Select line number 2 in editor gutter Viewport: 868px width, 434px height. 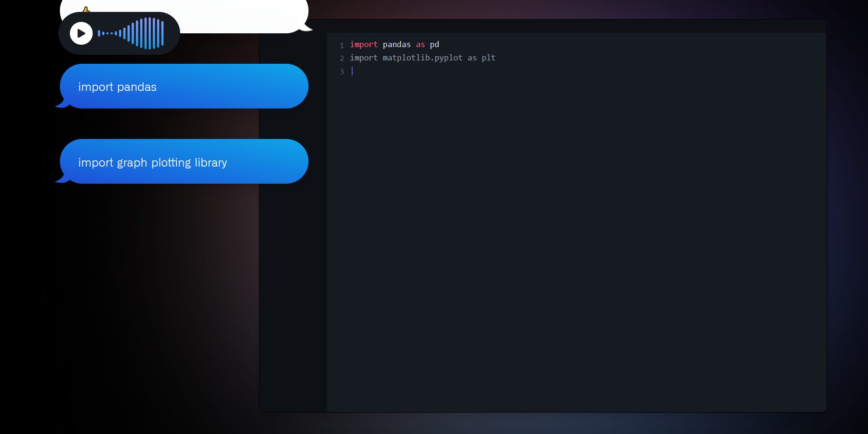point(342,58)
